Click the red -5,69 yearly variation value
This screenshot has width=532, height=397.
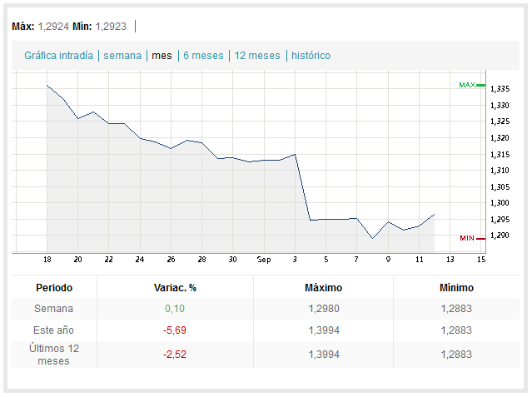click(x=176, y=330)
